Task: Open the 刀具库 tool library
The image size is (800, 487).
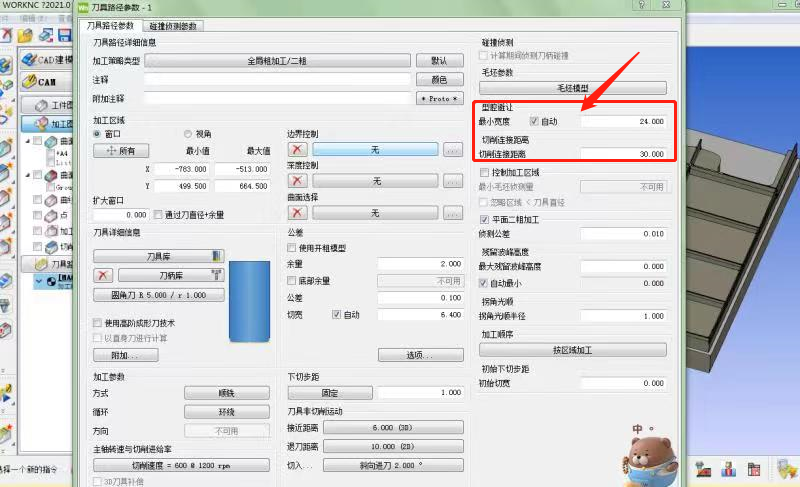Action: point(159,256)
